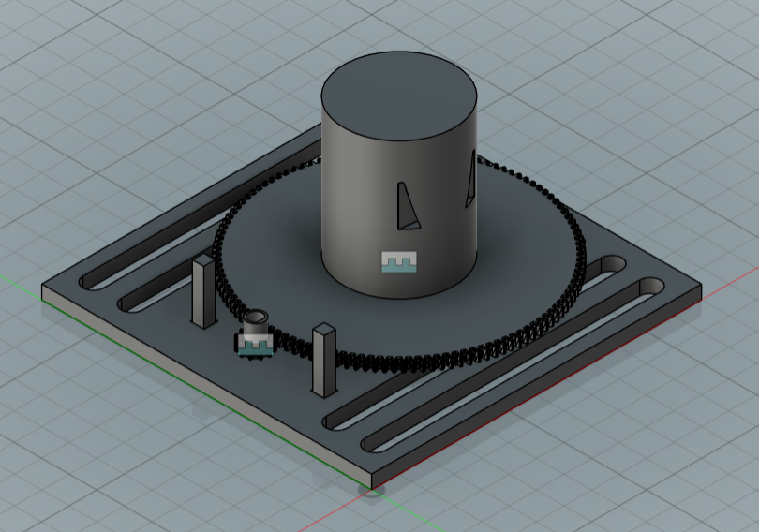Screen dimensions: 759x532
Task: Select the front triangular cutout on the cylinder
Action: click(x=407, y=206)
